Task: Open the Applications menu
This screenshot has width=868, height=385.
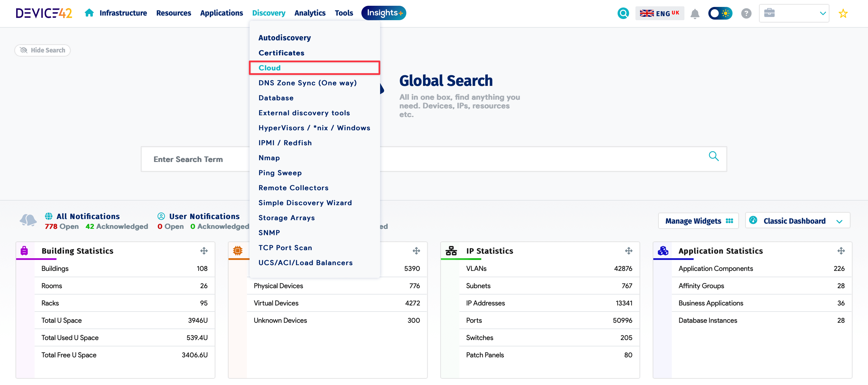Action: (221, 13)
